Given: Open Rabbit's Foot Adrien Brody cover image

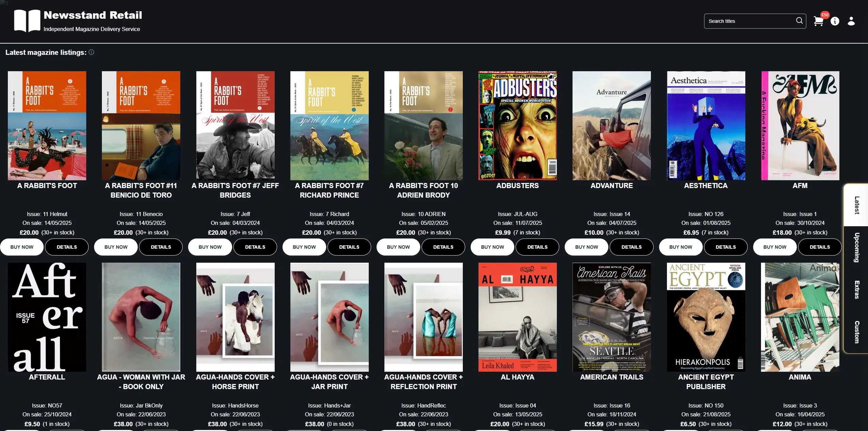Looking at the screenshot, I should 423,125.
